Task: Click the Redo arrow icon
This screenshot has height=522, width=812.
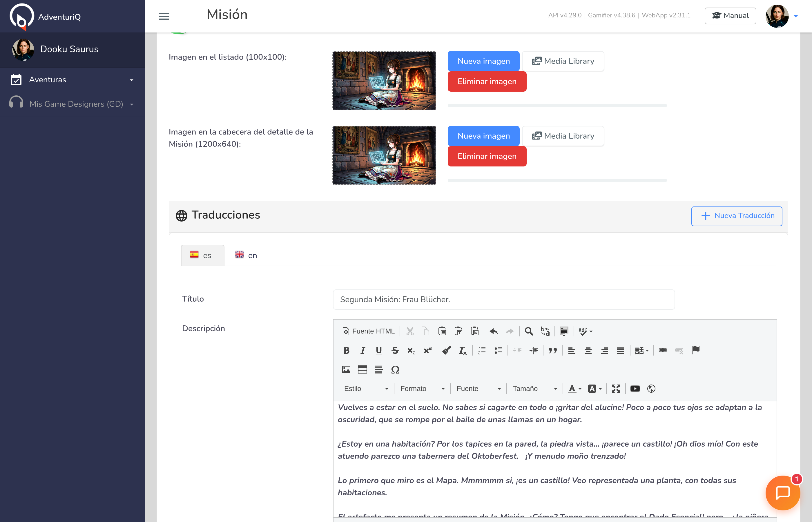Action: [x=509, y=331]
